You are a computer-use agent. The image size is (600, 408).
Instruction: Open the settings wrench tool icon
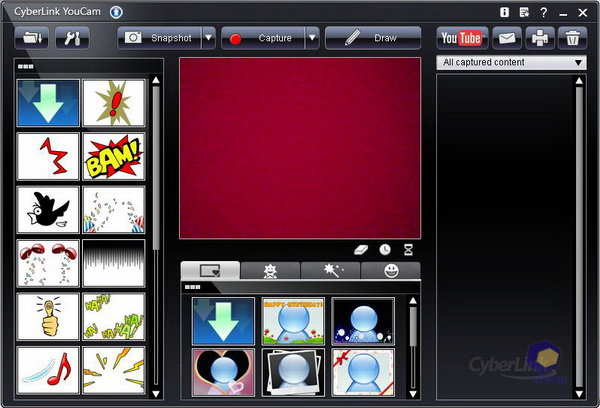[75, 38]
